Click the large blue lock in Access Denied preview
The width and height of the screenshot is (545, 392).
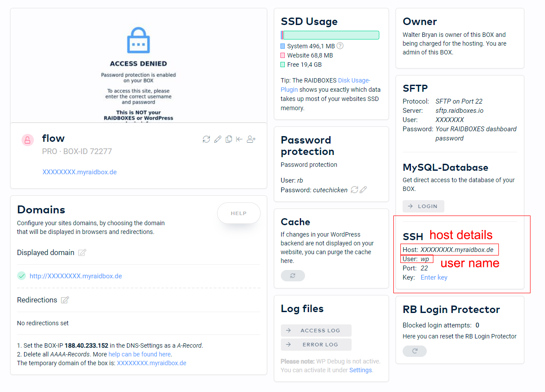[x=138, y=40]
